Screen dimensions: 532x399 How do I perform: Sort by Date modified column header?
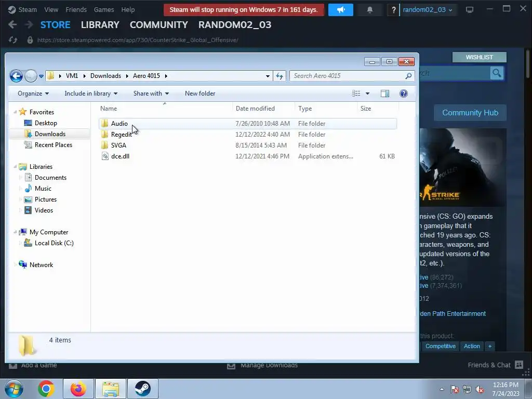tap(255, 109)
